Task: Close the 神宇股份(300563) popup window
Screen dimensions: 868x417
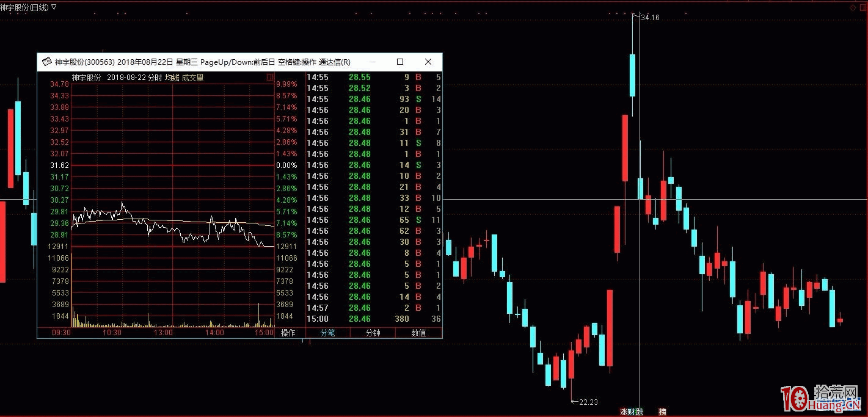Action: pos(428,62)
